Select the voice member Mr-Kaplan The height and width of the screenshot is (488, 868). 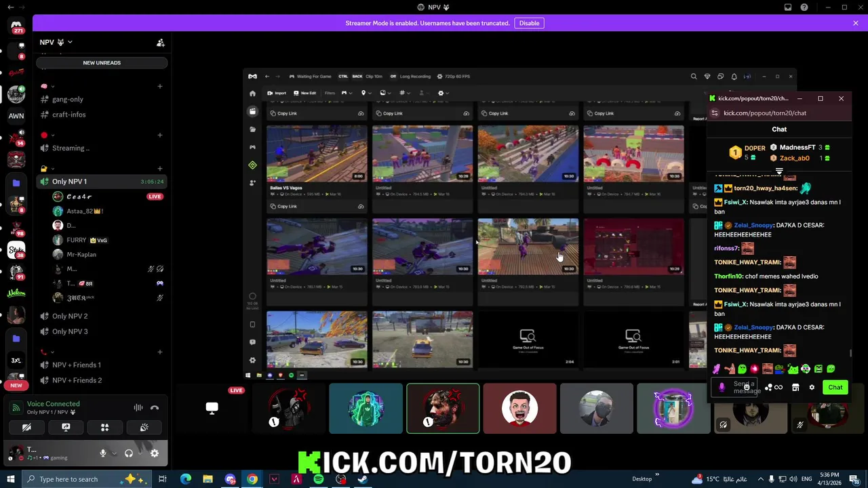pyautogui.click(x=81, y=254)
